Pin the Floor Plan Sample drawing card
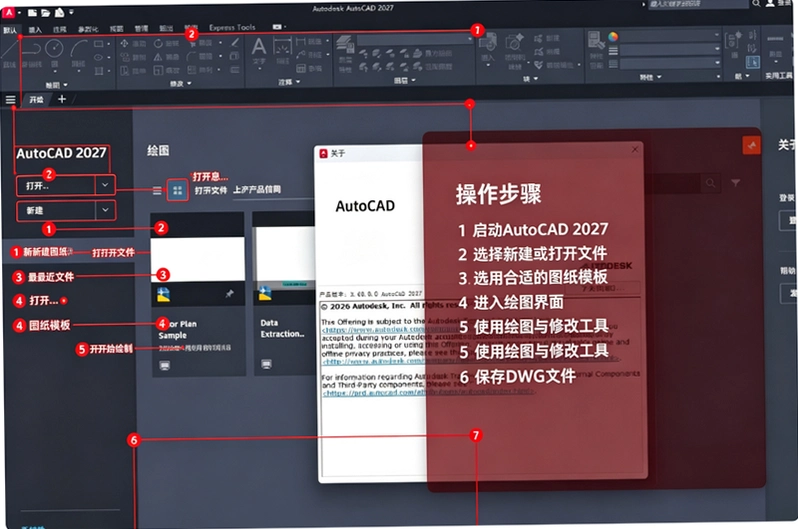Screen dimensions: 798x529 [230, 294]
